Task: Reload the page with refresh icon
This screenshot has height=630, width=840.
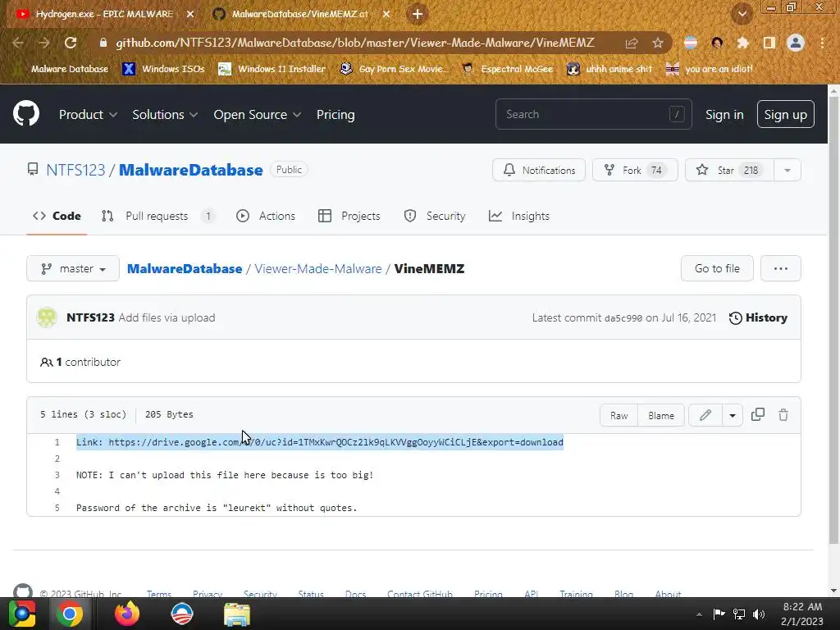Action: 71,43
